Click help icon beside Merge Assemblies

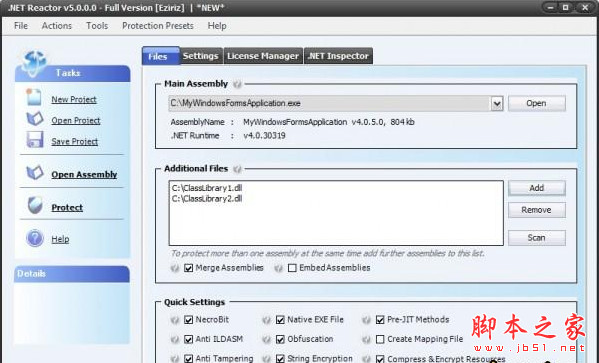tap(175, 268)
